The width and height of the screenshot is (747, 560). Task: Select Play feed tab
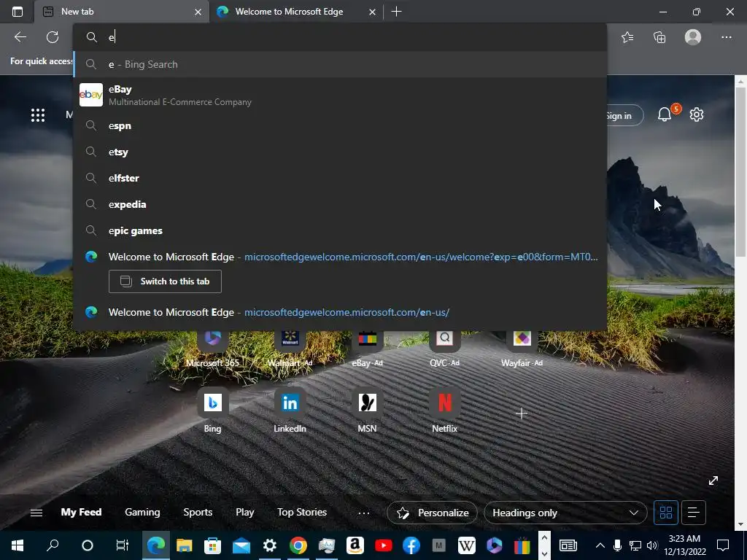point(245,513)
